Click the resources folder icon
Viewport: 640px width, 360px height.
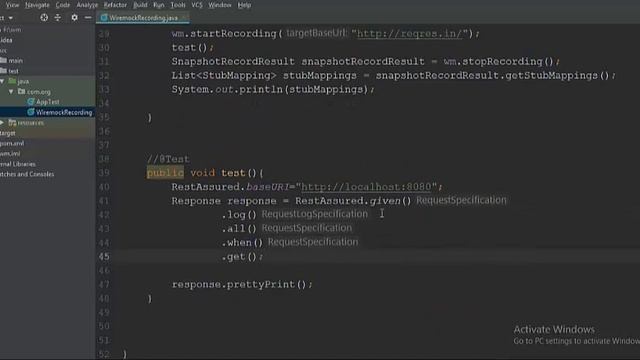(12, 122)
